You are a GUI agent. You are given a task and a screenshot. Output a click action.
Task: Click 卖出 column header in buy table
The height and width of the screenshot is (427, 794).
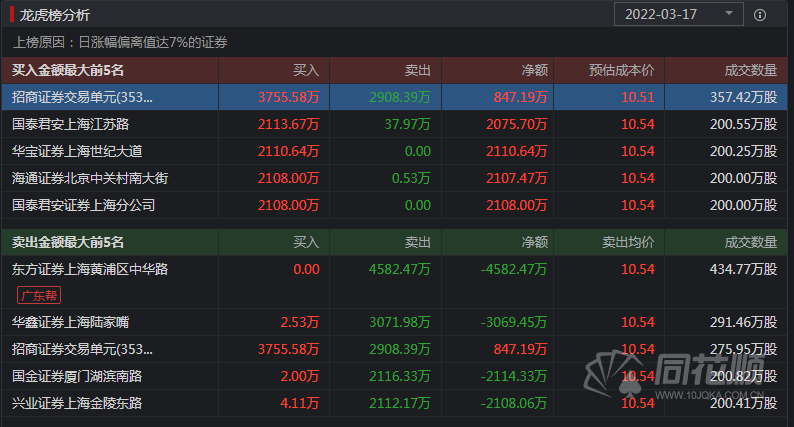coord(418,70)
